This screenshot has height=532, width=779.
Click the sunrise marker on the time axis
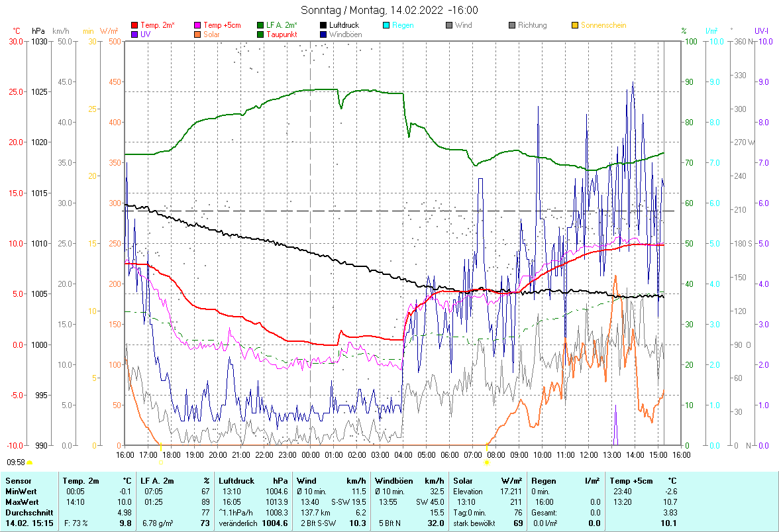coord(486,462)
